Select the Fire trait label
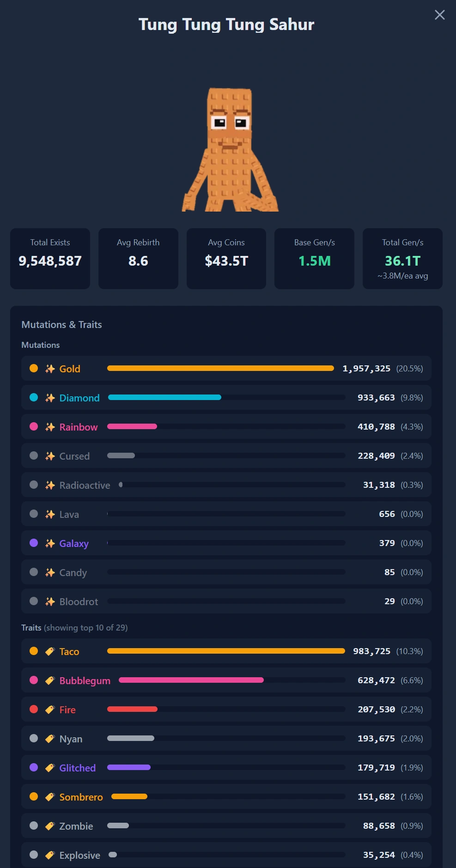Viewport: 456px width, 868px height. click(x=67, y=710)
